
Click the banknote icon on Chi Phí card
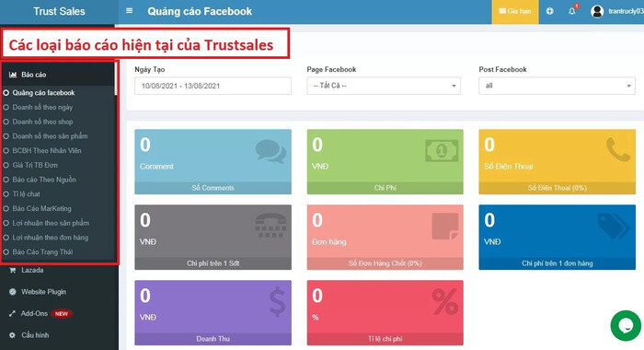coord(442,150)
